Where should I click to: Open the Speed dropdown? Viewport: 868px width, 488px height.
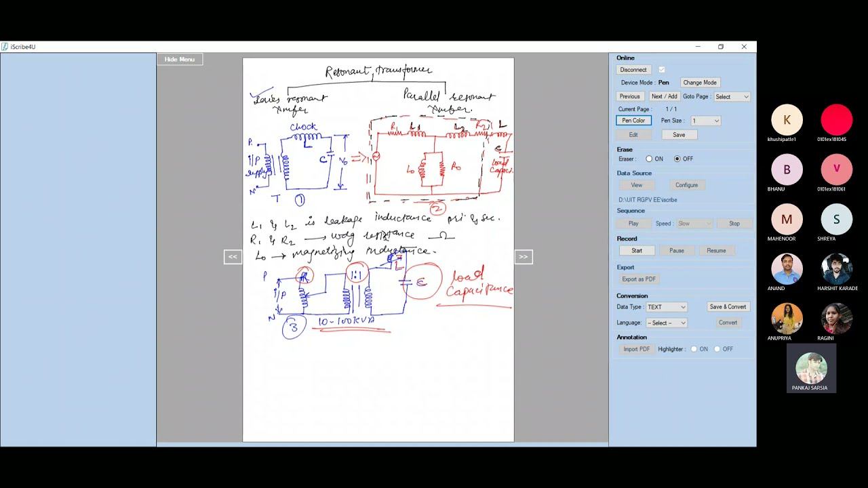point(694,224)
